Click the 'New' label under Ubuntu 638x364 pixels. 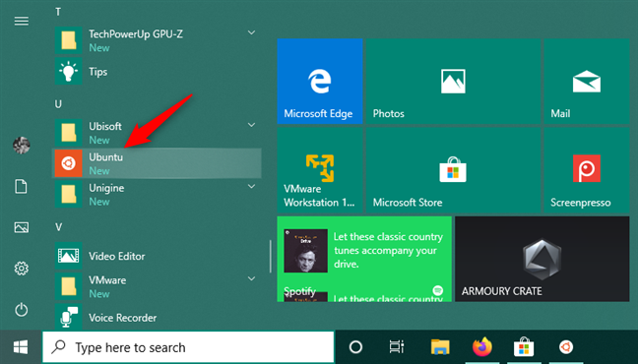[99, 171]
